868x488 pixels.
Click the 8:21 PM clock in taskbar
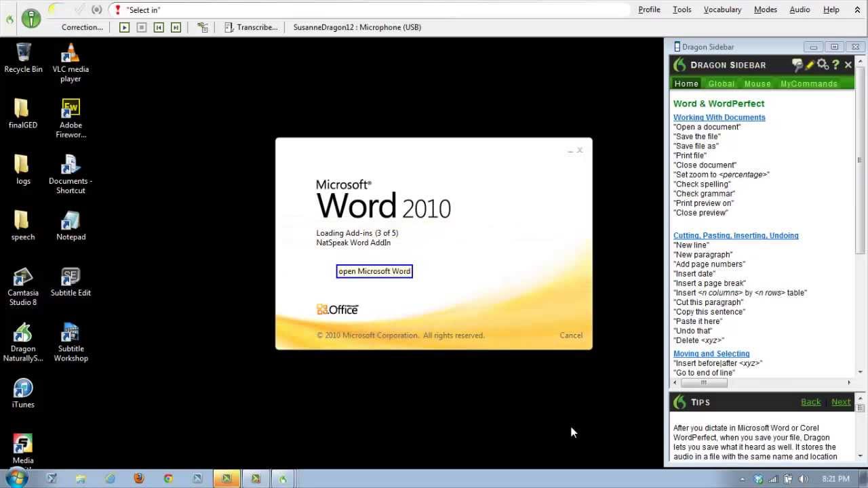(x=835, y=479)
